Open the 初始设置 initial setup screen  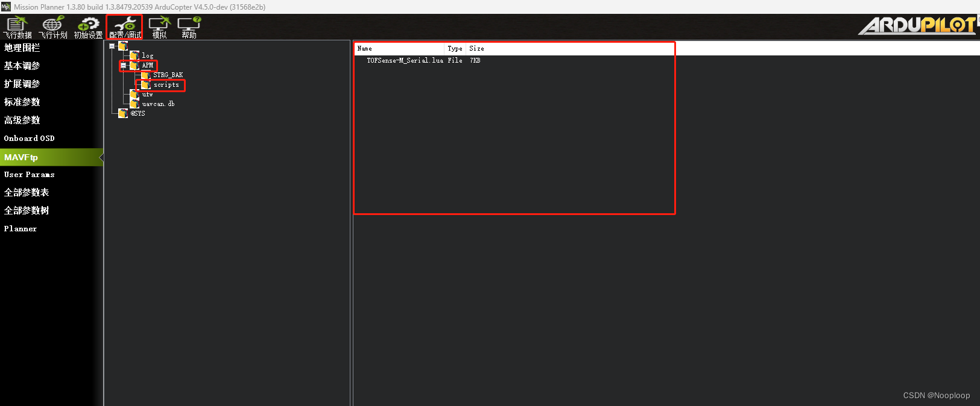pos(89,28)
